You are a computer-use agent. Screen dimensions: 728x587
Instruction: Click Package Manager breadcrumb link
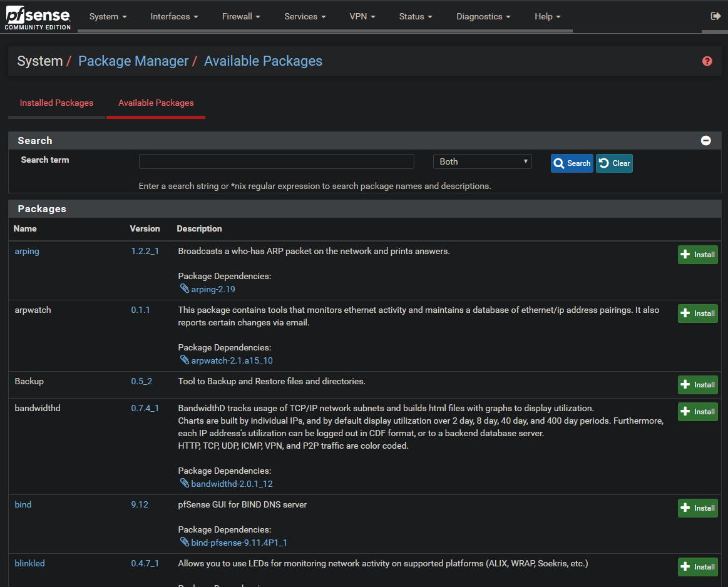(x=133, y=61)
